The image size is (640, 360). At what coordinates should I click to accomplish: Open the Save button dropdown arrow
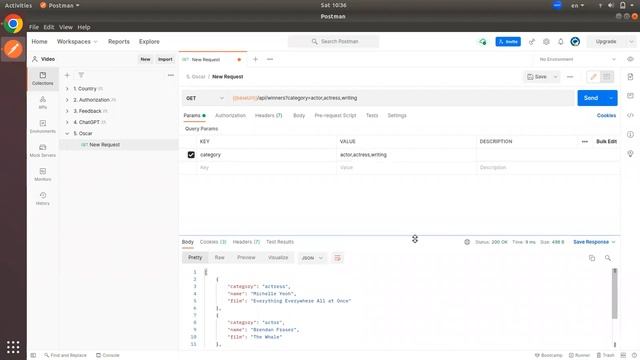556,77
